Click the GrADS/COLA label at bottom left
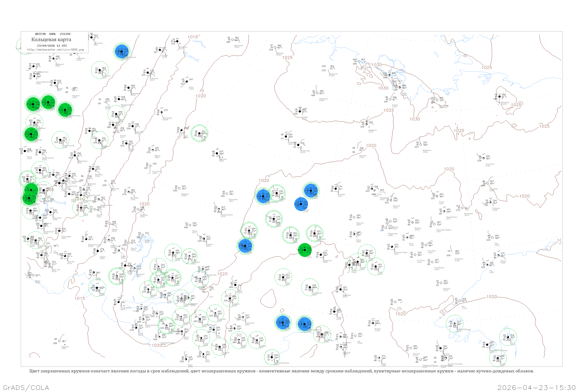Screen dimensions: 588x392 click(x=26, y=387)
